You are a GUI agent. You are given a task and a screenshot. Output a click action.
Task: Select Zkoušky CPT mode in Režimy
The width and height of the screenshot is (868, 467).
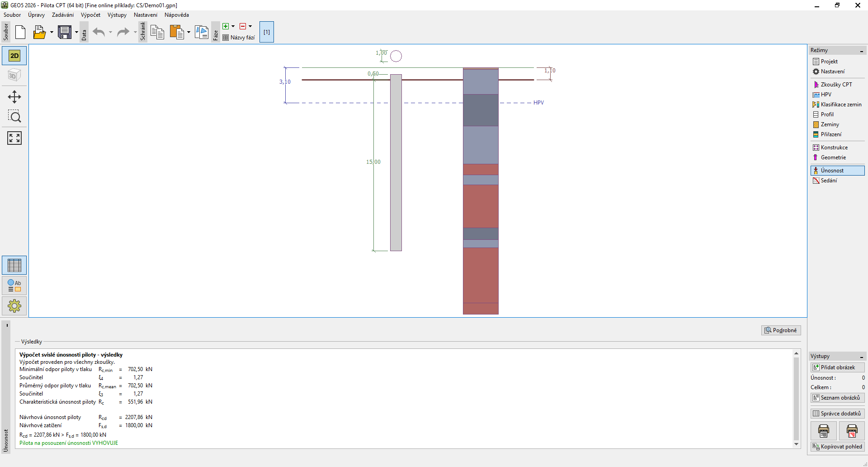click(836, 85)
